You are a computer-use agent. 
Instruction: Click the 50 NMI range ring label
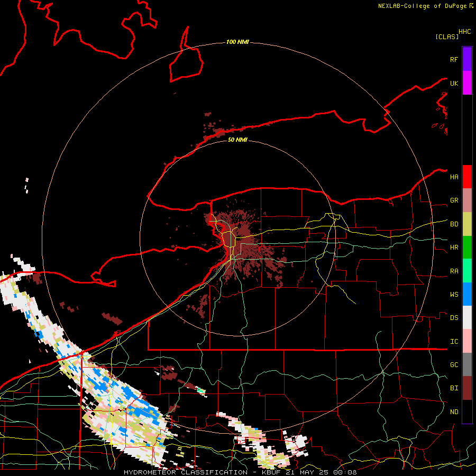click(x=237, y=140)
